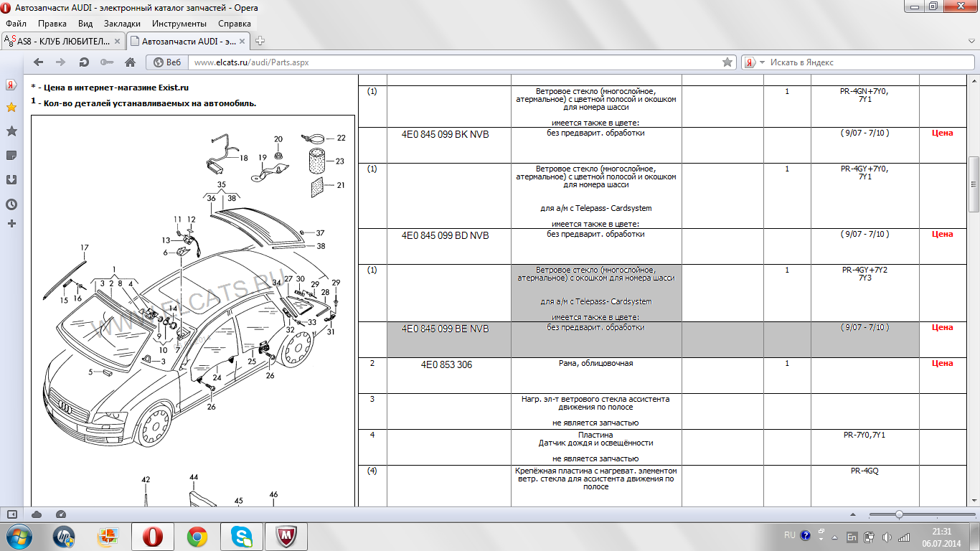Adjust the page zoom slider
This screenshot has height=551, width=980.
(899, 514)
